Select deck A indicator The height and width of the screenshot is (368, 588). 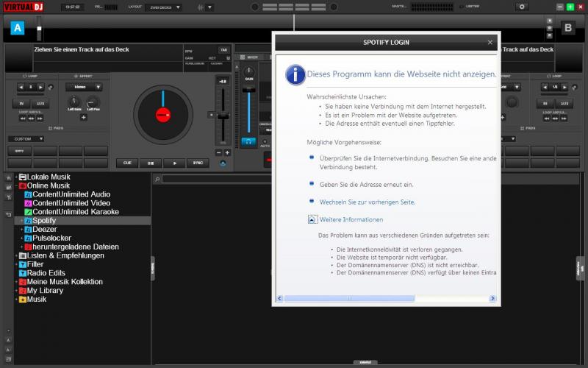[x=17, y=28]
